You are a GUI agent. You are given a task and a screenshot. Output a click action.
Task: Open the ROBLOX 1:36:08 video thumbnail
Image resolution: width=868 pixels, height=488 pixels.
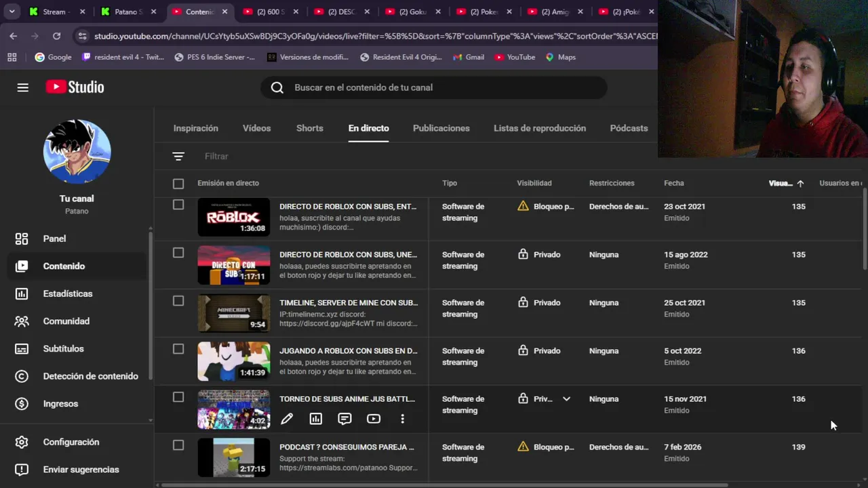click(234, 217)
